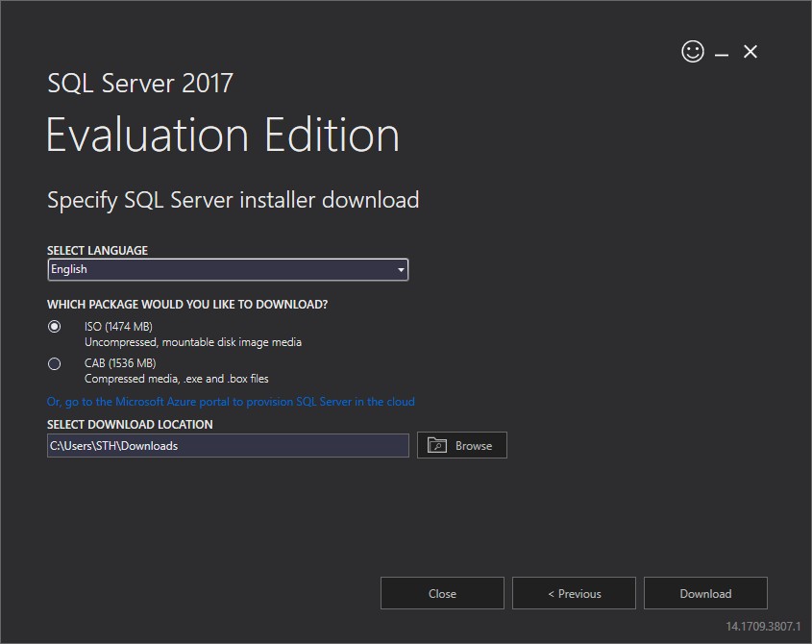Screen dimensions: 812x644
Task: Click the "Compressed media, .exe and .box files" text
Action: 176,379
